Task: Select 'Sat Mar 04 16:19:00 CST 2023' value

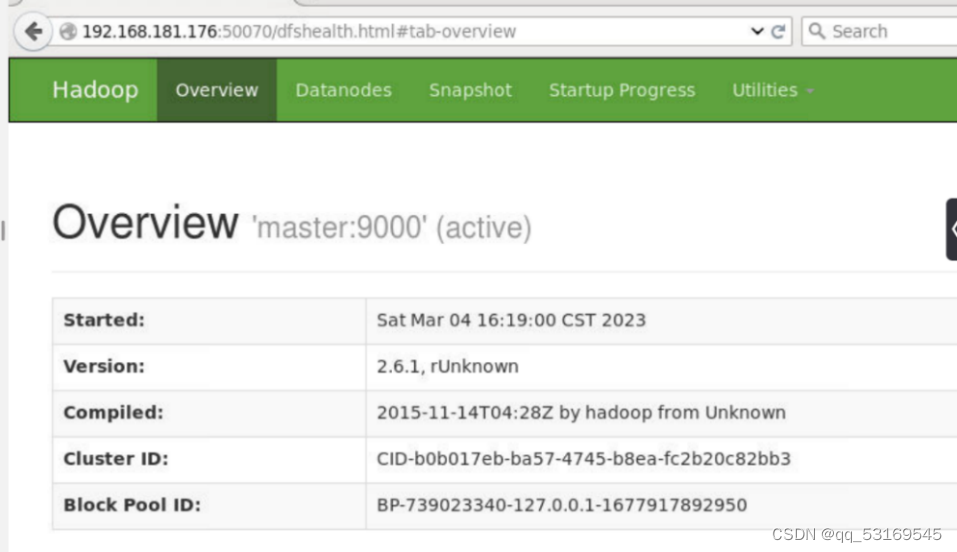Action: click(511, 321)
